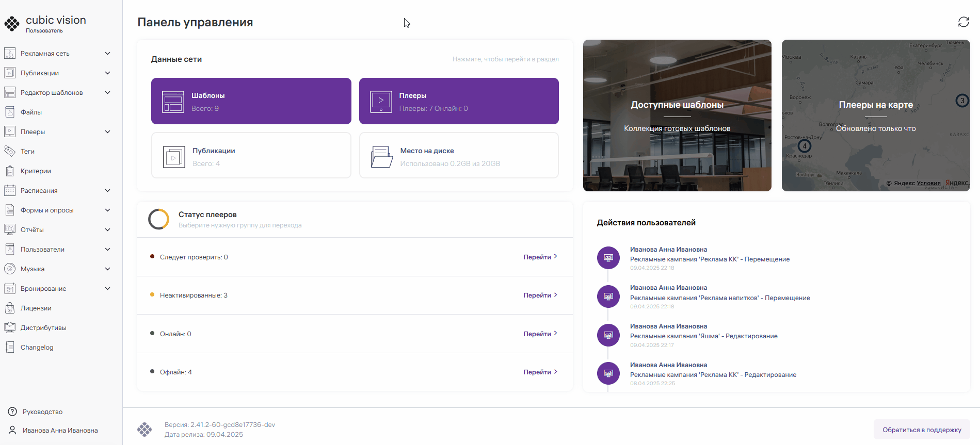Expand the Бронирование section chevron

click(107, 288)
